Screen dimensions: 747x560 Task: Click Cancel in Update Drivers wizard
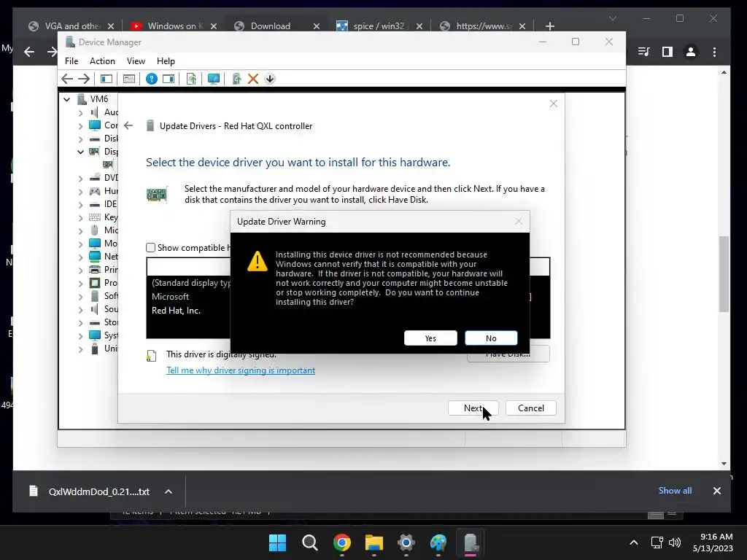coord(531,408)
